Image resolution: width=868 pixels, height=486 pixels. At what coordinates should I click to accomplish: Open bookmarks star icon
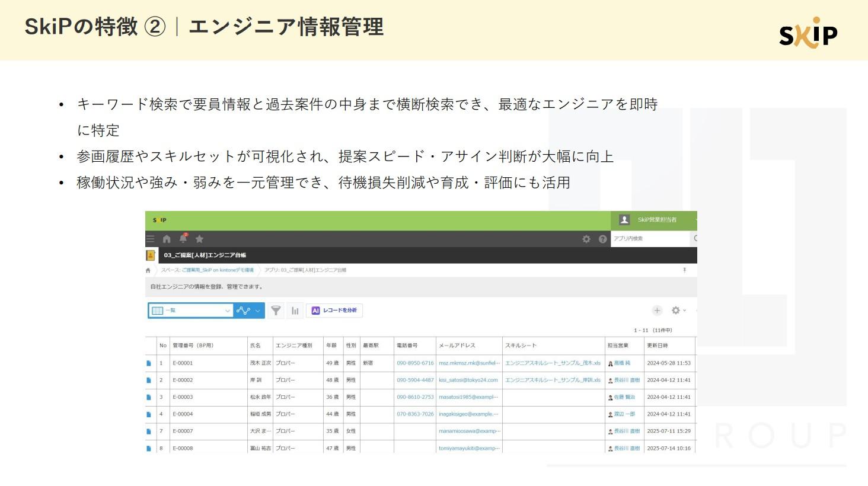(x=200, y=239)
